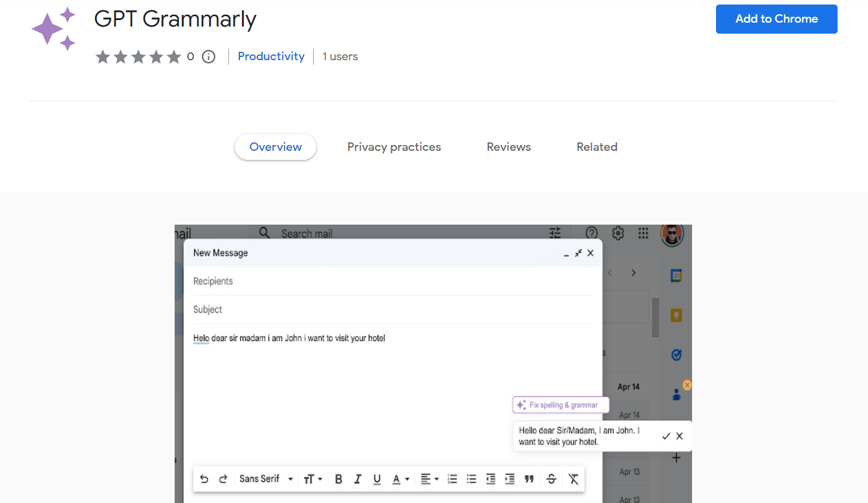This screenshot has height=503, width=868.
Task: Go to older emails with right chevron
Action: coord(634,273)
